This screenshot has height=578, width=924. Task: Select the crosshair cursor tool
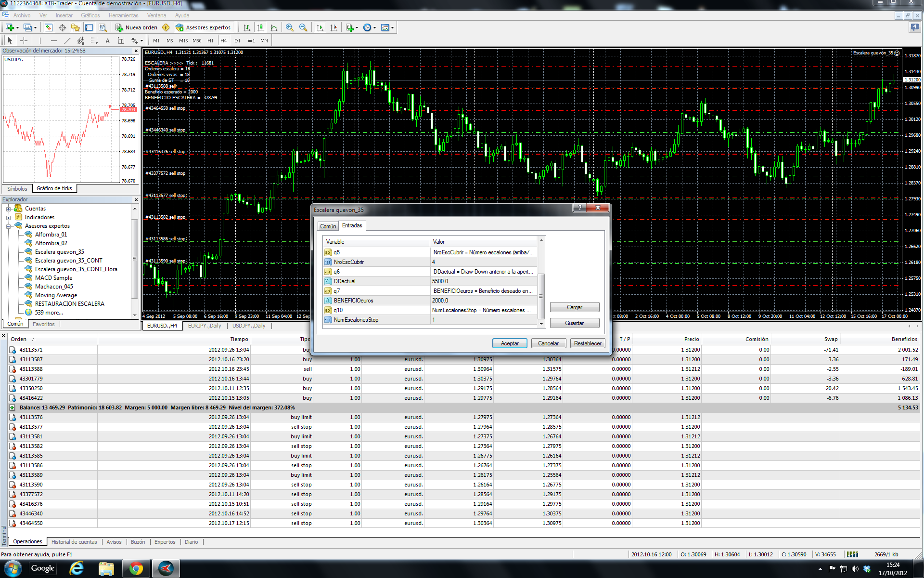coord(23,40)
